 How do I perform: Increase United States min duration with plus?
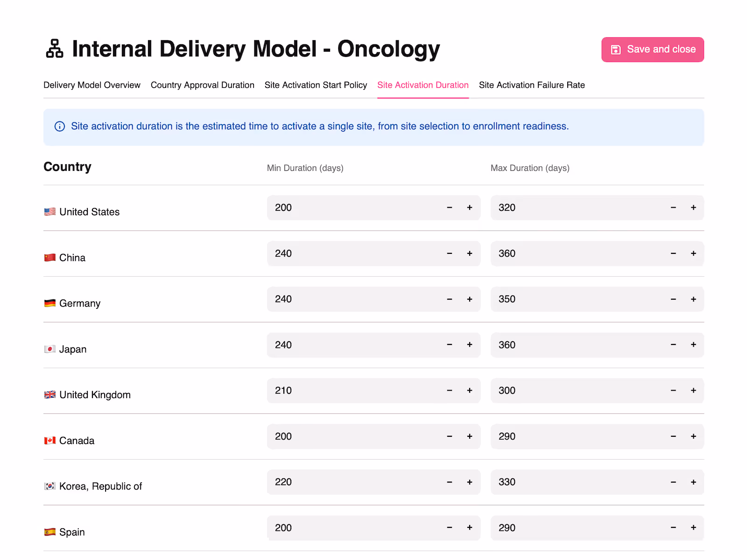pos(469,208)
